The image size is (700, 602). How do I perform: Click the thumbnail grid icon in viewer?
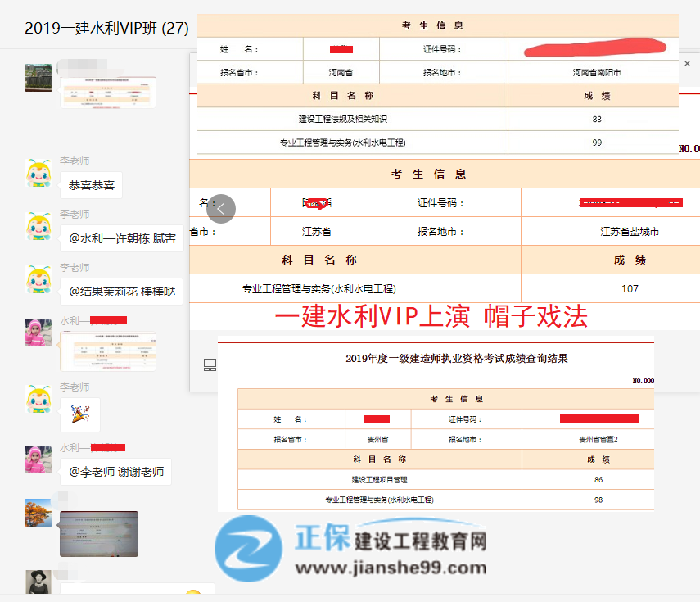tap(210, 365)
